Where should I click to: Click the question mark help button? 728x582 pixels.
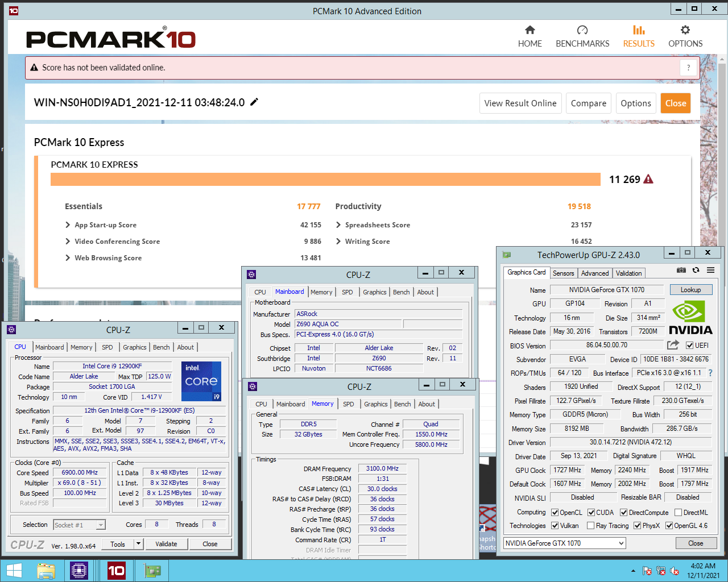point(688,68)
